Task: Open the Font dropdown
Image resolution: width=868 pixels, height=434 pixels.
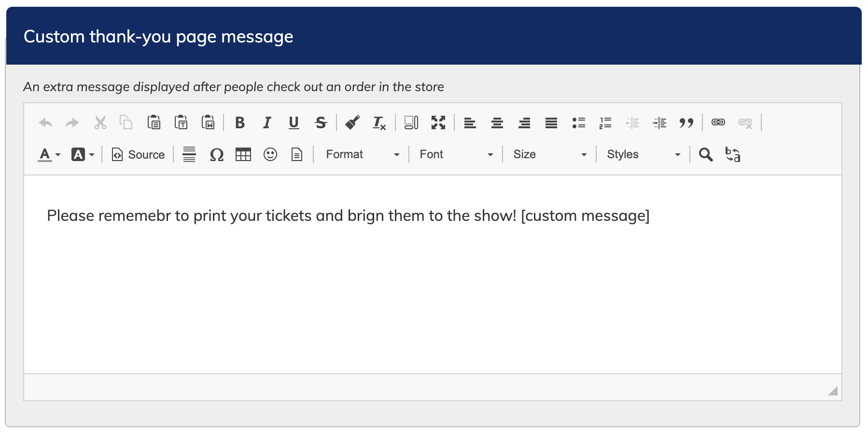Action: click(x=456, y=155)
